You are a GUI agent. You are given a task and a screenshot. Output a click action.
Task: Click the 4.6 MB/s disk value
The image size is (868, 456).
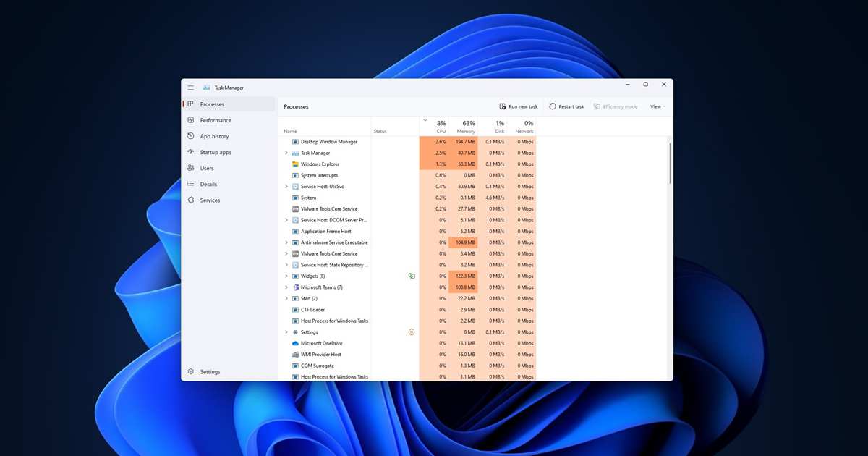[x=495, y=198]
